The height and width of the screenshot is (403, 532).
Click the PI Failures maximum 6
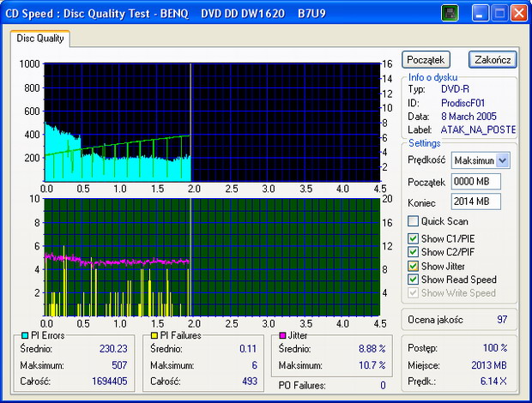[x=255, y=365]
